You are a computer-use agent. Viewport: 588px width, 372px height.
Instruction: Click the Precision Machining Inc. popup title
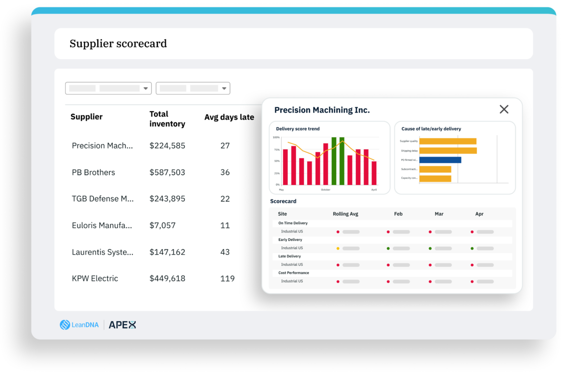pos(322,110)
